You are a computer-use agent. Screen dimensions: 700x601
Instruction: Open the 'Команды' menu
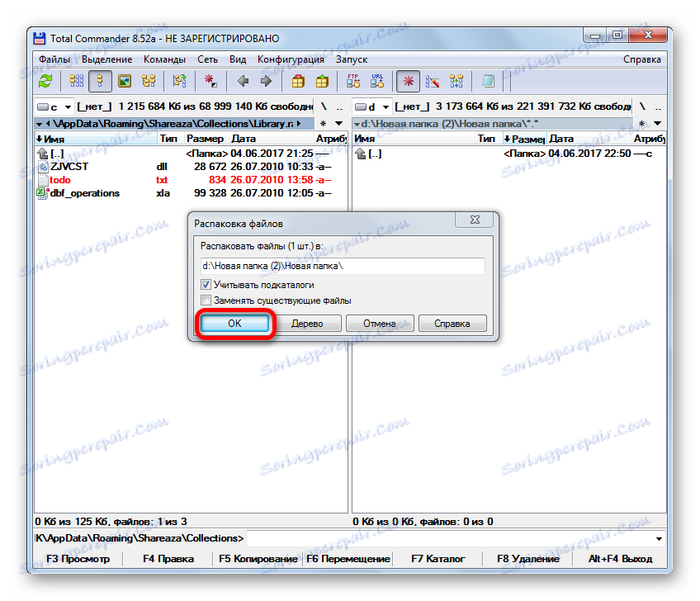point(164,59)
